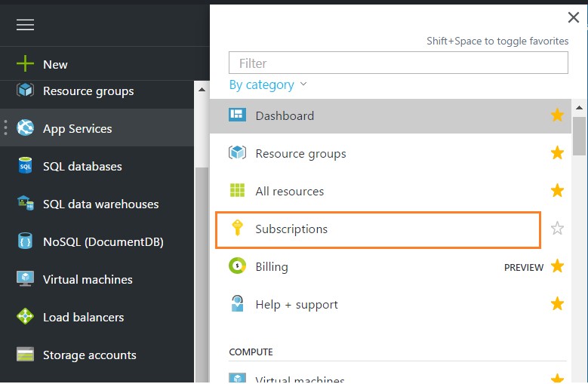
Task: Open Virtual machines in left sidebar
Action: 88,279
